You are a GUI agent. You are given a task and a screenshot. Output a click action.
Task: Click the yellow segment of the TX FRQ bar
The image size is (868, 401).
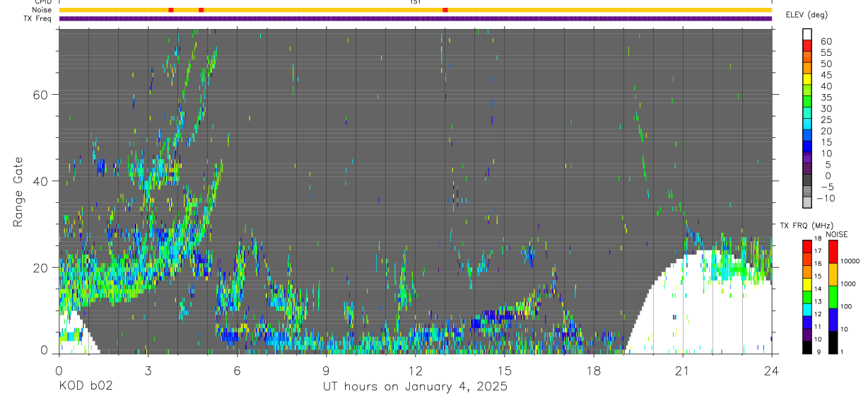point(808,283)
